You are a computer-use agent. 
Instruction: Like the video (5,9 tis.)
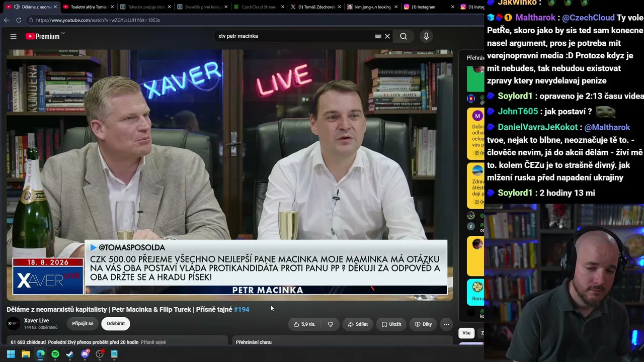[x=304, y=324]
